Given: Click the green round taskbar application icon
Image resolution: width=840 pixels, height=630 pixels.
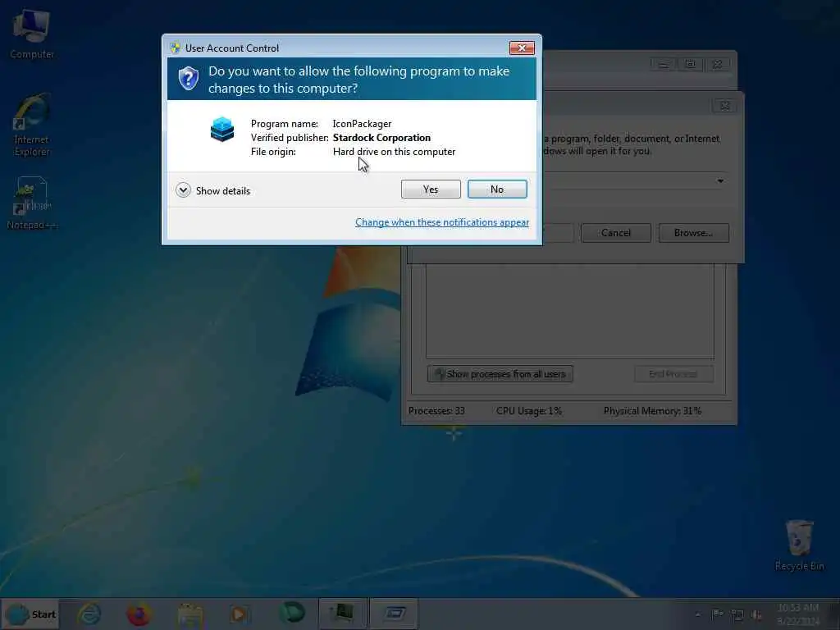Looking at the screenshot, I should [291, 614].
